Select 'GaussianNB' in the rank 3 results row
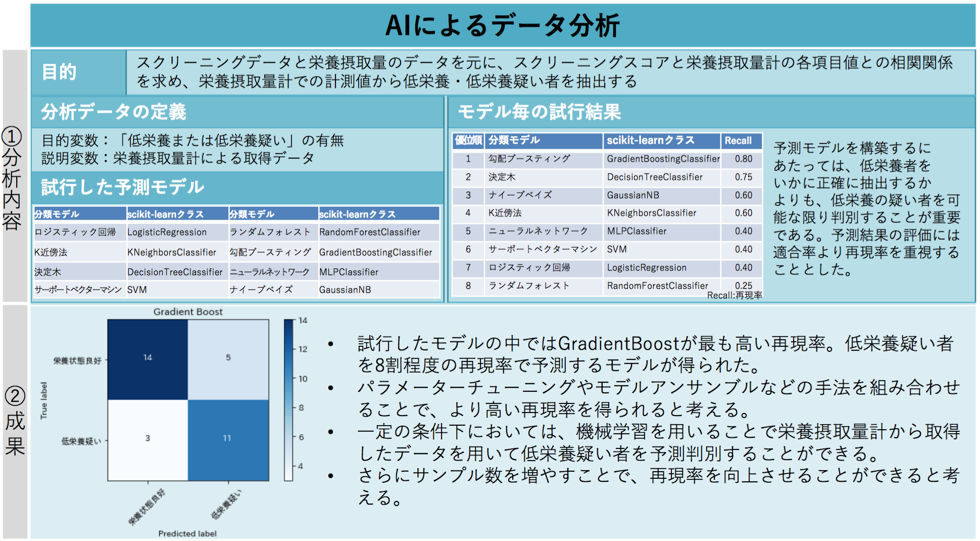980x541 pixels. point(633,195)
